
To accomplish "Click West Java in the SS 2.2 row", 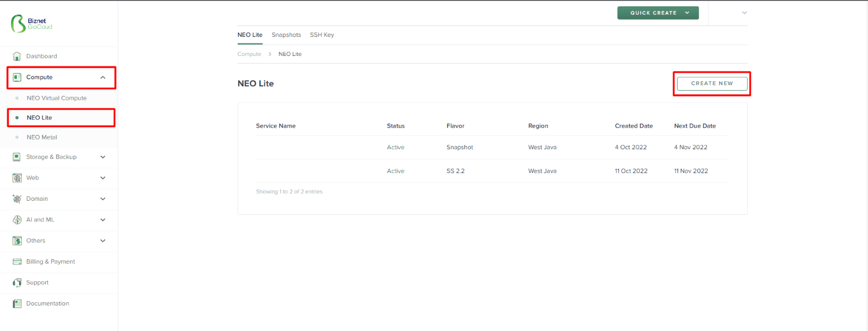I will tap(542, 171).
